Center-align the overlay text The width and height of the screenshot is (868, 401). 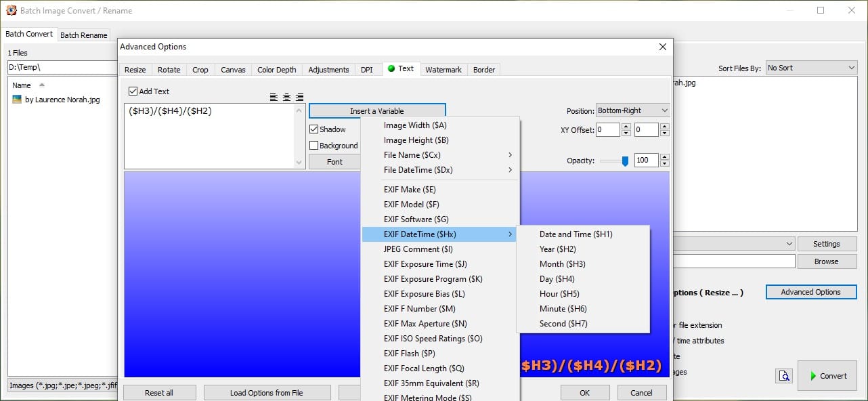point(286,97)
